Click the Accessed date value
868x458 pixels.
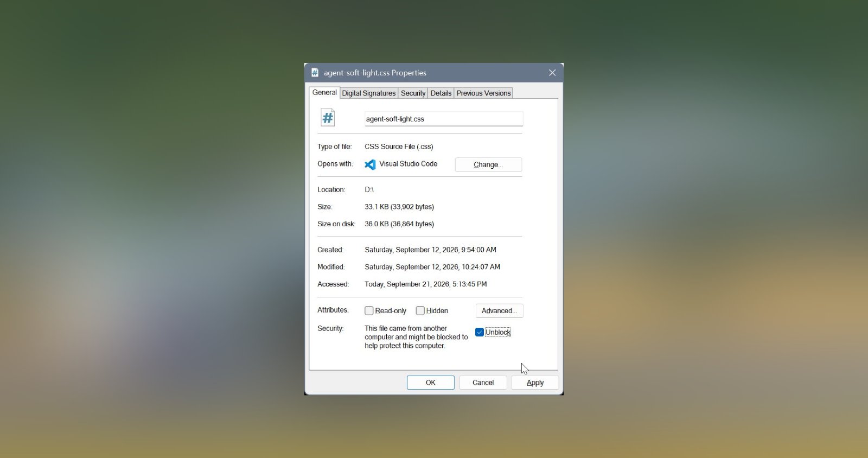(426, 284)
